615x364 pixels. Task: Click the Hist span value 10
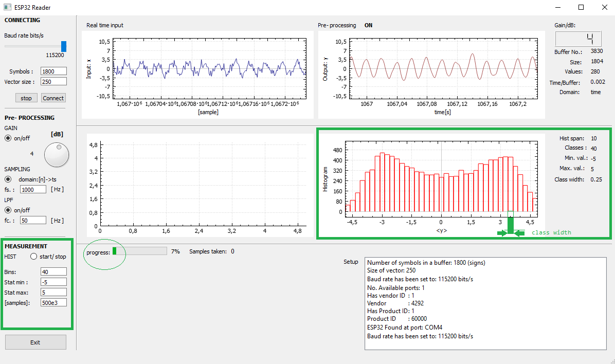click(x=594, y=138)
